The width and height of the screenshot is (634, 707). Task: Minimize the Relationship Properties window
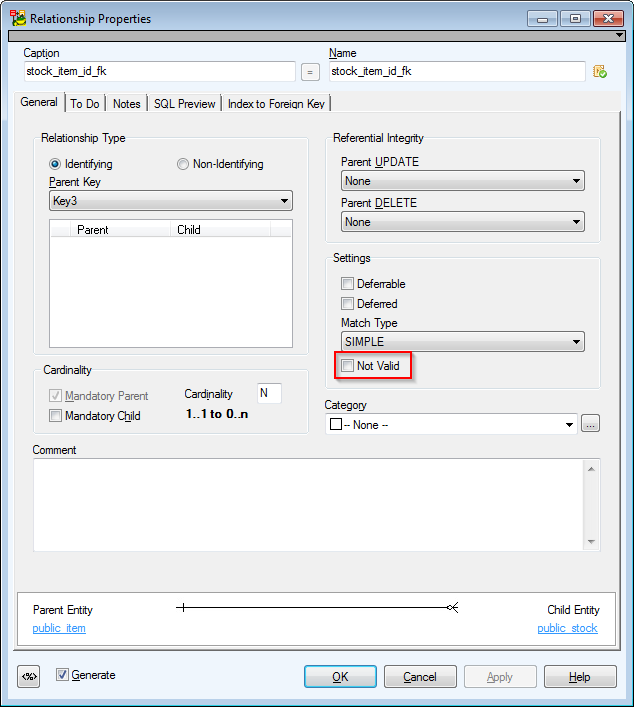point(542,19)
